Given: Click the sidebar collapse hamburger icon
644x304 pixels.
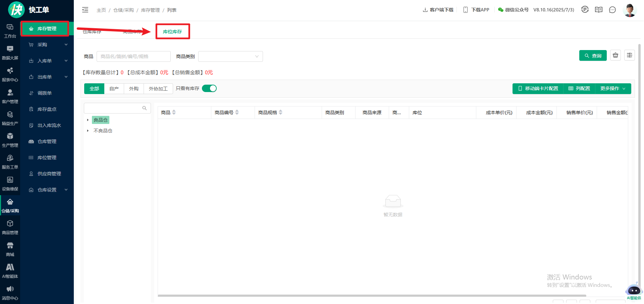Looking at the screenshot, I should pyautogui.click(x=85, y=10).
